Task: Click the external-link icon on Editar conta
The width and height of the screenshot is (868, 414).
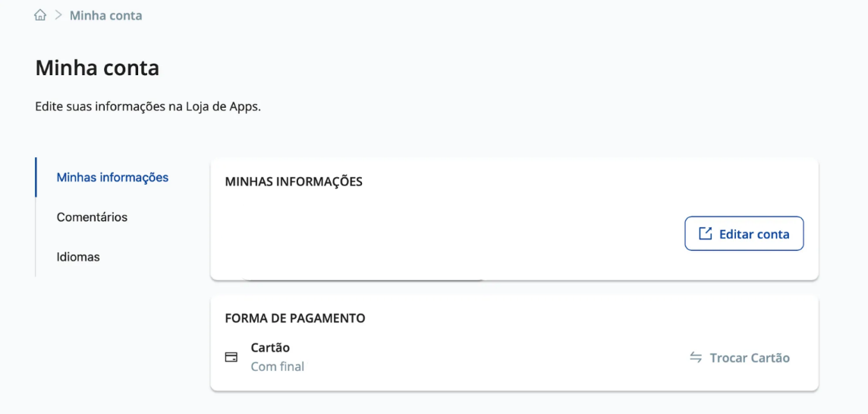Action: tap(705, 233)
